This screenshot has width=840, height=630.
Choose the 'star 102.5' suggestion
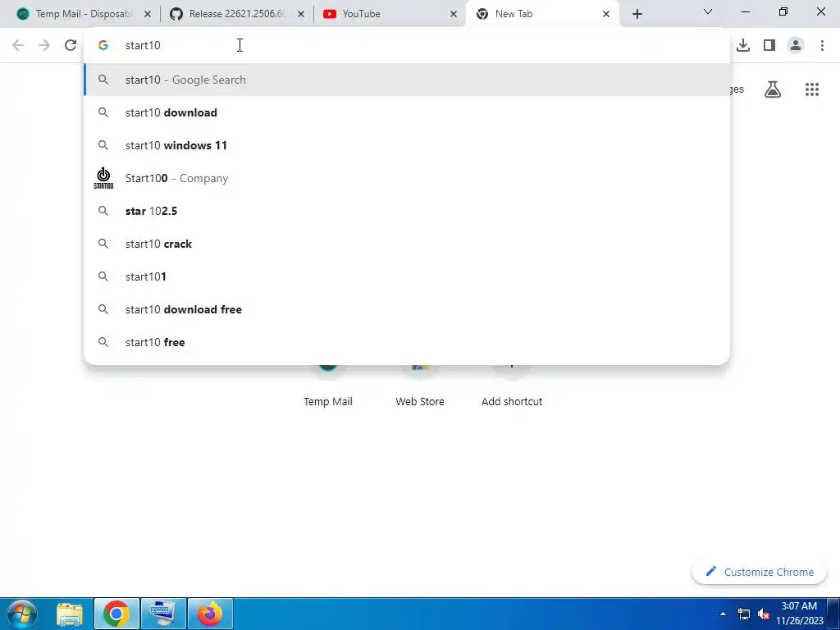407,211
